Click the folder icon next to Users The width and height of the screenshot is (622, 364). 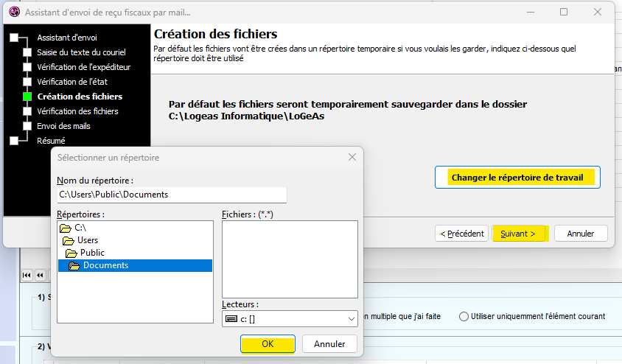(68, 241)
